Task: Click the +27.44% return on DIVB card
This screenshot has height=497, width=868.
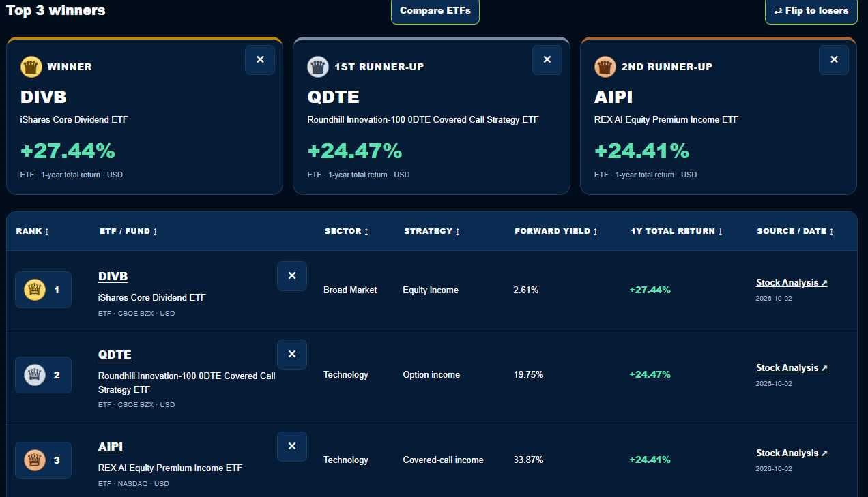Action: [x=68, y=151]
